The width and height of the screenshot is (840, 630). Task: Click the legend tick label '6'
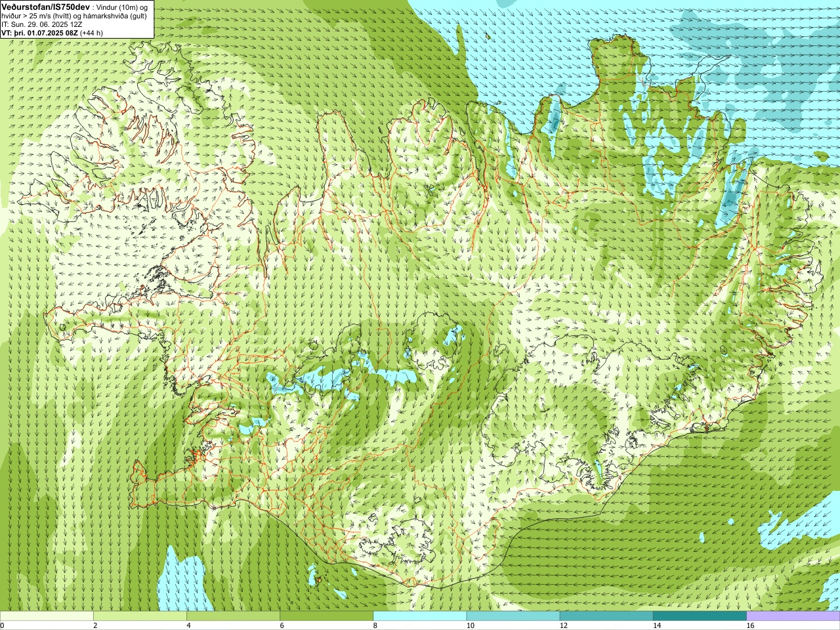(x=282, y=625)
